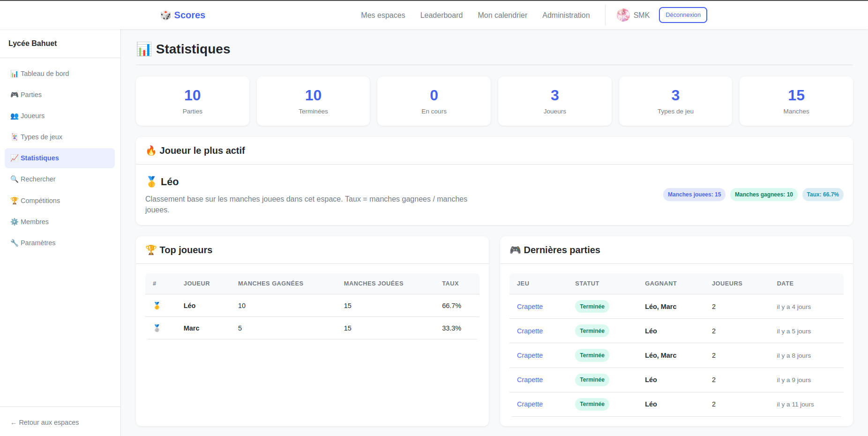Viewport: 868px width, 436px height.
Task: Open the Crapette game from 5 days ago
Action: pyautogui.click(x=530, y=331)
